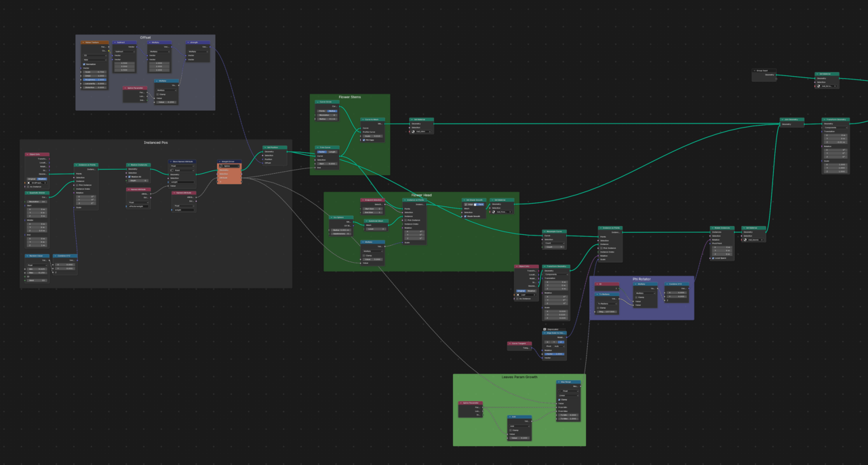868x465 pixels.
Task: Open the Linear interpolation dropdown in Map Range
Action: point(568,396)
